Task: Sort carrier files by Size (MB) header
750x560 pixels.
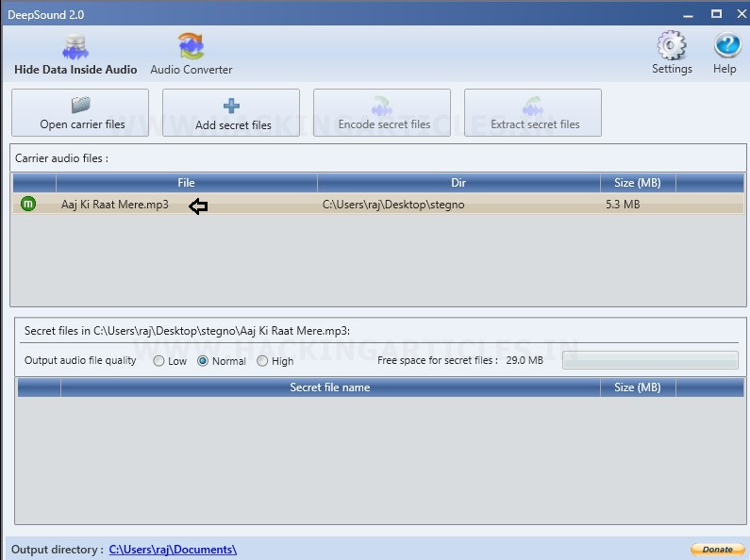Action: pyautogui.click(x=638, y=183)
